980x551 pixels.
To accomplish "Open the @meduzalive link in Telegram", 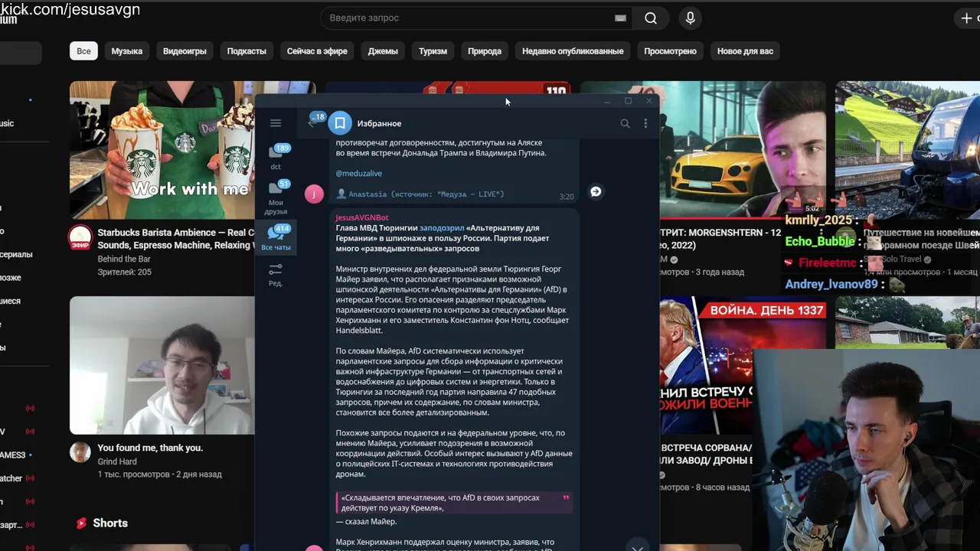I will click(x=358, y=174).
